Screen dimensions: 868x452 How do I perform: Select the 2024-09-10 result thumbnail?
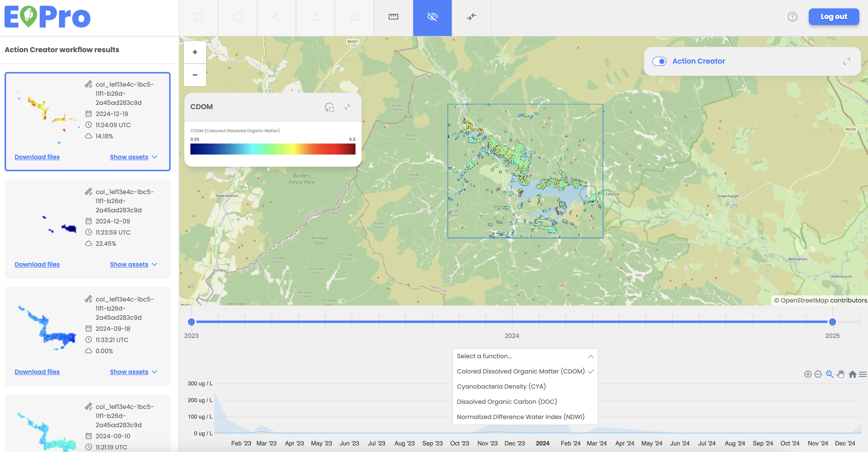(x=47, y=431)
